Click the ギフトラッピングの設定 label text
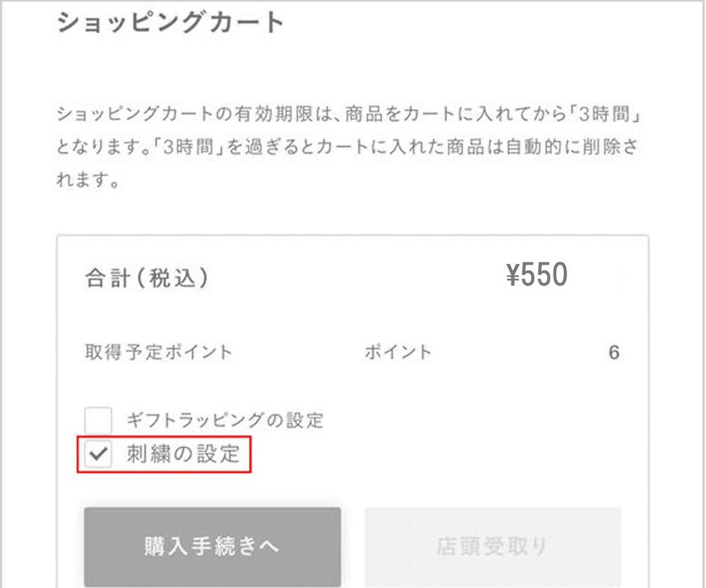The image size is (706, 588). (x=225, y=420)
